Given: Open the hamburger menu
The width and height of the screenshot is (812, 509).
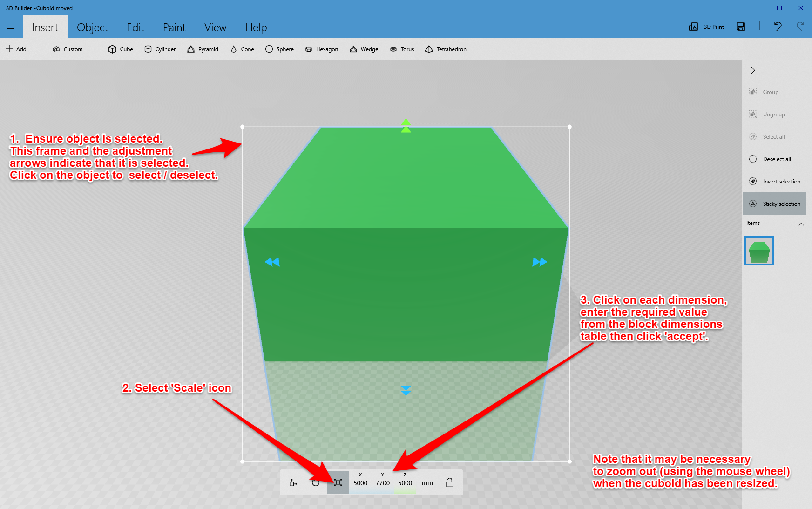Looking at the screenshot, I should click(x=11, y=27).
